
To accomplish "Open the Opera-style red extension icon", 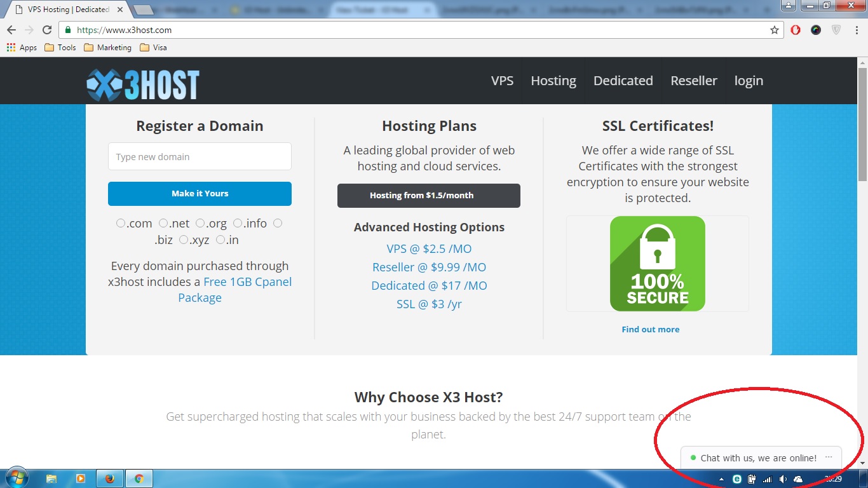I will (x=796, y=30).
